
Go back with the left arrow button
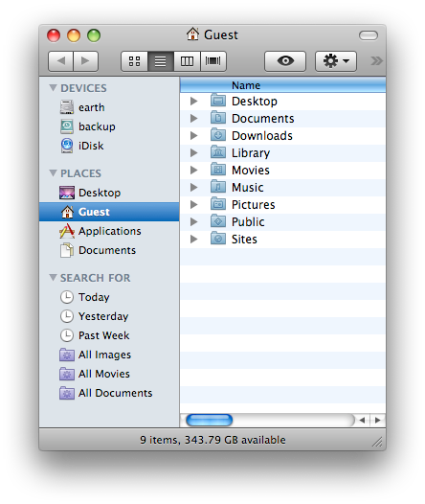pyautogui.click(x=61, y=61)
